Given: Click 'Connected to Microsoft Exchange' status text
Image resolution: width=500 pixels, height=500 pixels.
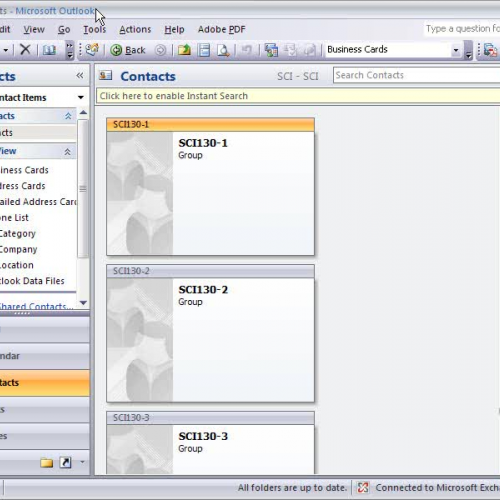Looking at the screenshot, I should click(x=437, y=488).
